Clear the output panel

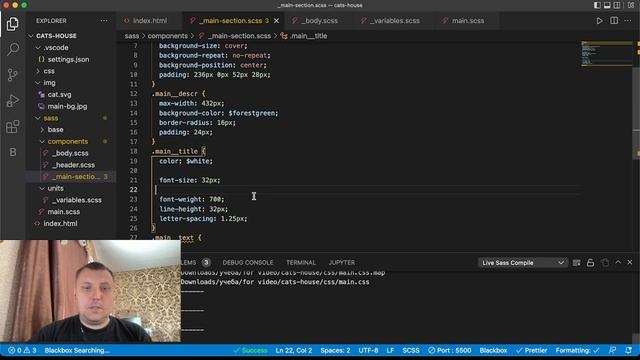pyautogui.click(x=576, y=263)
